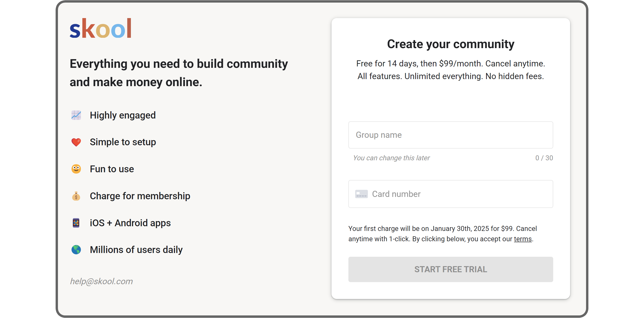The width and height of the screenshot is (644, 318).
Task: Click the 0 / 30 character counter
Action: coord(544,158)
